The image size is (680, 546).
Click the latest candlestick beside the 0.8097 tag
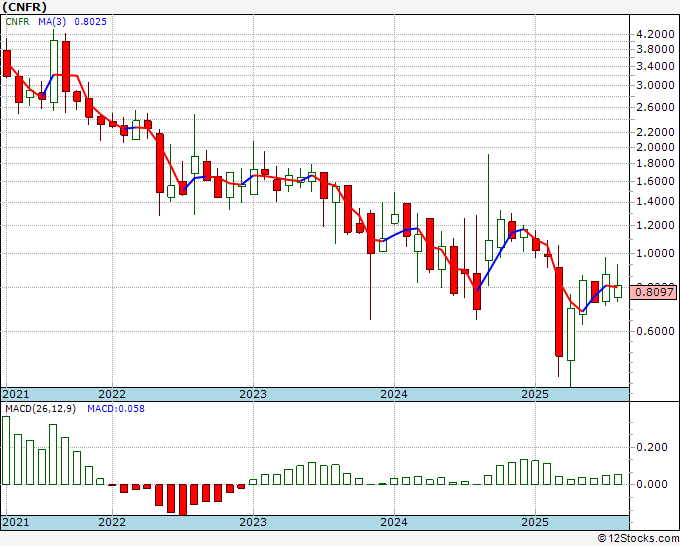point(618,291)
